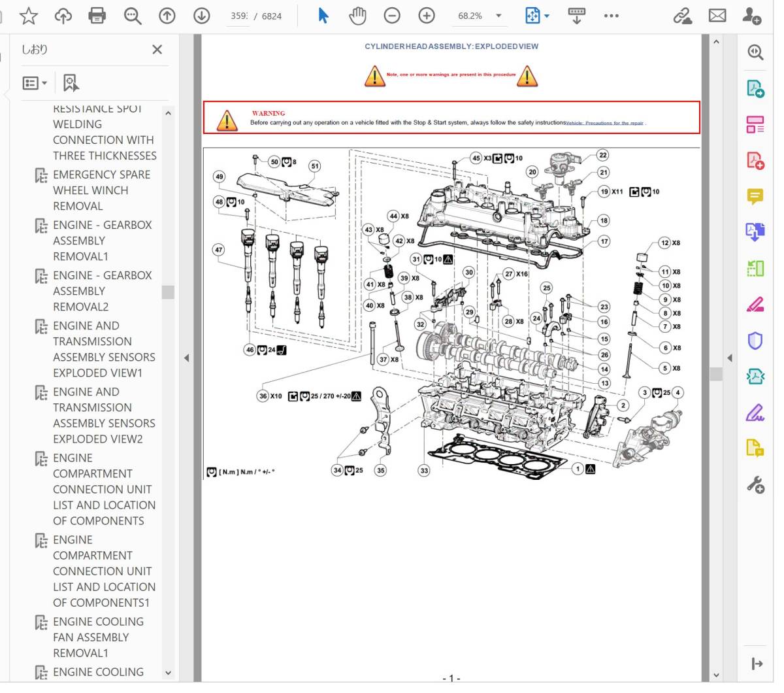Zoom out with the minus button
The image size is (784, 693).
(392, 16)
